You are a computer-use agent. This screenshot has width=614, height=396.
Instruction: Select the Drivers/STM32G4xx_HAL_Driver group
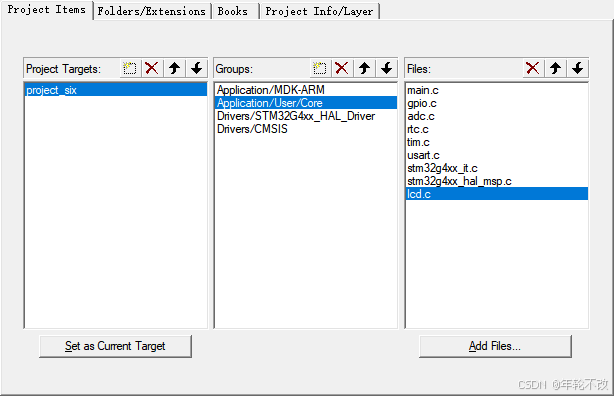305,116
